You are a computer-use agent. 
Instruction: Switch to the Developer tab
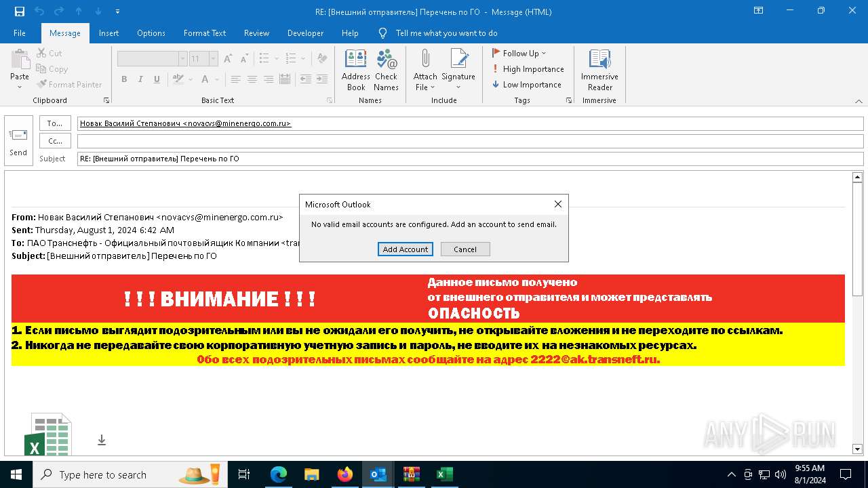305,33
